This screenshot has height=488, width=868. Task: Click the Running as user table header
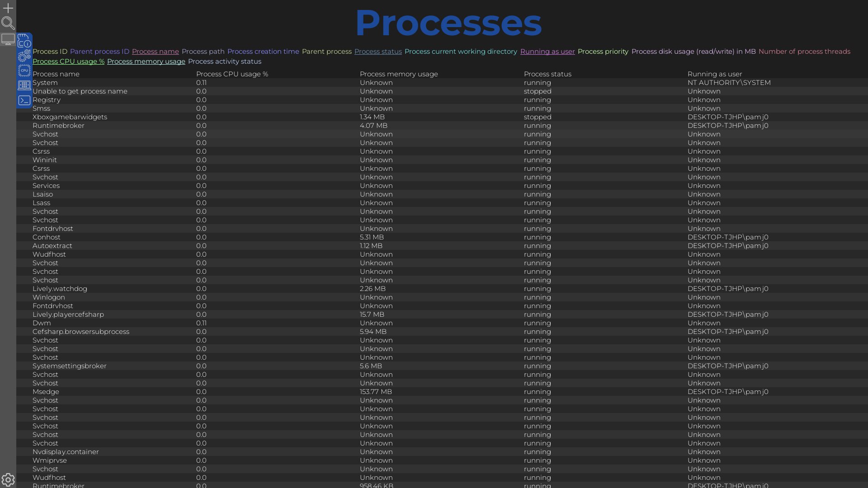pyautogui.click(x=715, y=74)
